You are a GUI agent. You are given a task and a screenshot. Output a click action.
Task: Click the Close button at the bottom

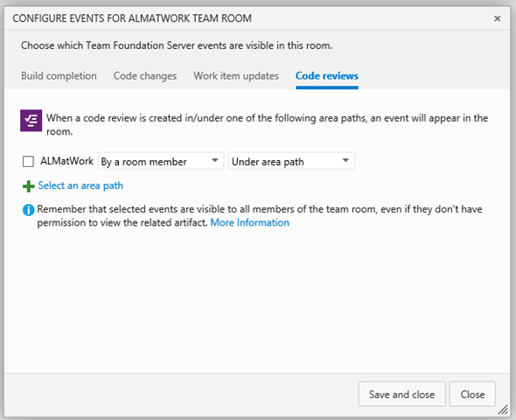[472, 394]
